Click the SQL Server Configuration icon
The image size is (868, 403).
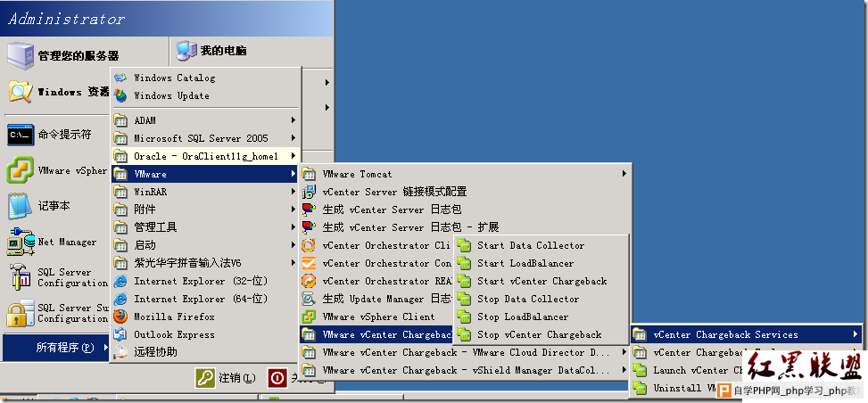click(20, 277)
